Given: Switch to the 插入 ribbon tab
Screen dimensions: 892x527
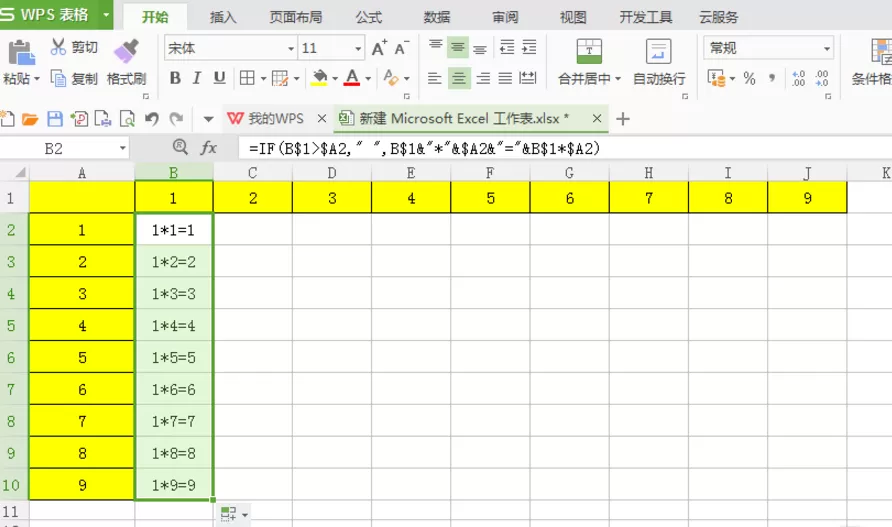Looking at the screenshot, I should [223, 17].
